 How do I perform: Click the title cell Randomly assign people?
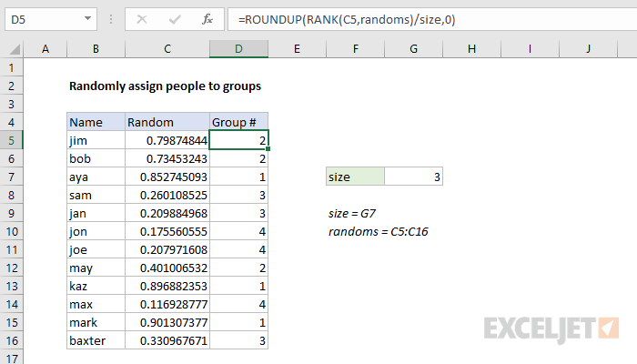pyautogui.click(x=165, y=86)
